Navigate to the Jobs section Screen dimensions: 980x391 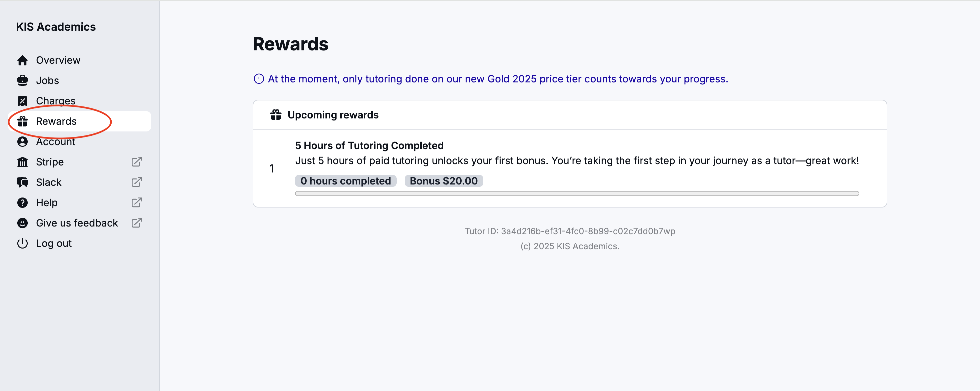coord(47,80)
